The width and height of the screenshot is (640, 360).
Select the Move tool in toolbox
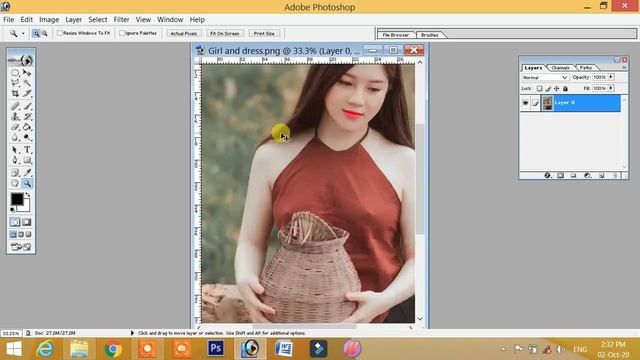click(x=27, y=73)
